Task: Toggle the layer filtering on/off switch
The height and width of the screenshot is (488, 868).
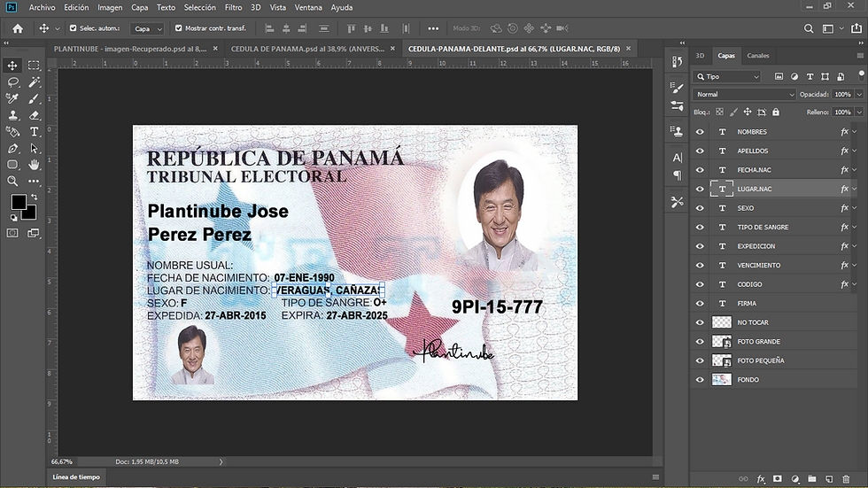Action: click(861, 74)
